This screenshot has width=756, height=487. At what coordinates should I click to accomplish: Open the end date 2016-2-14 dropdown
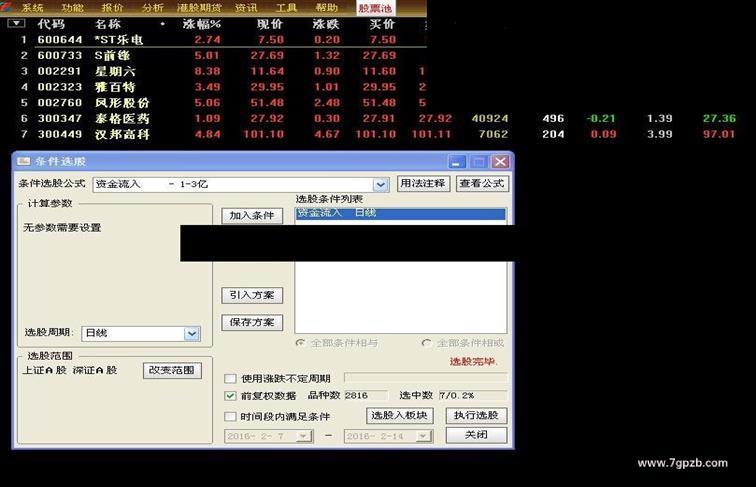423,436
